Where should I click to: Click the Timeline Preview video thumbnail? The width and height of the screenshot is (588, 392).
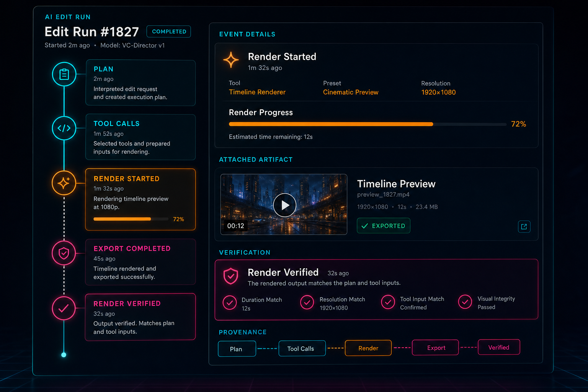tap(284, 204)
